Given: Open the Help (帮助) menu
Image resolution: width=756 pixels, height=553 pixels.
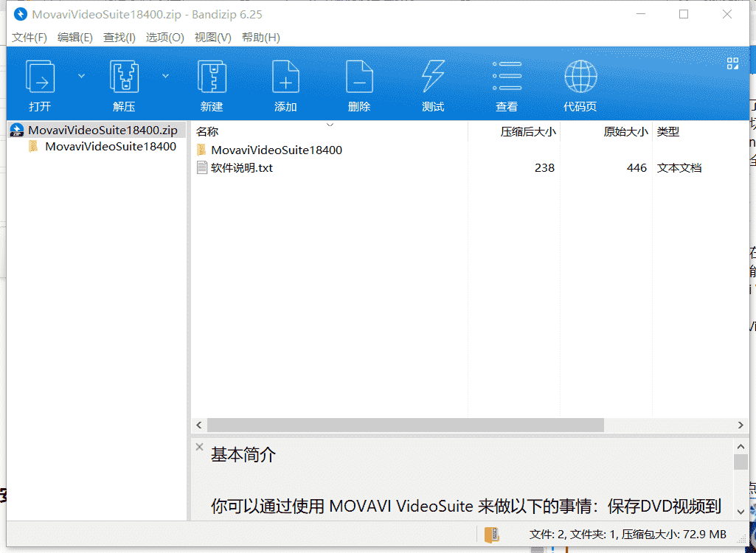Looking at the screenshot, I should pyautogui.click(x=261, y=37).
